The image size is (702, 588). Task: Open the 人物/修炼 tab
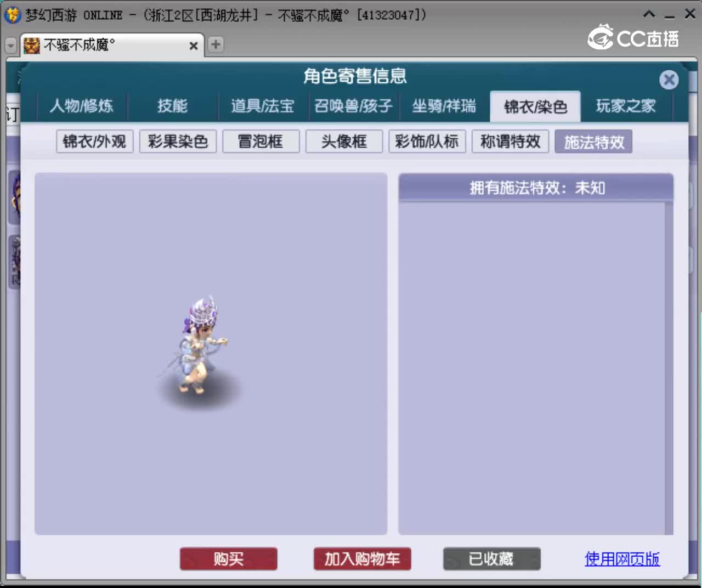tap(82, 106)
